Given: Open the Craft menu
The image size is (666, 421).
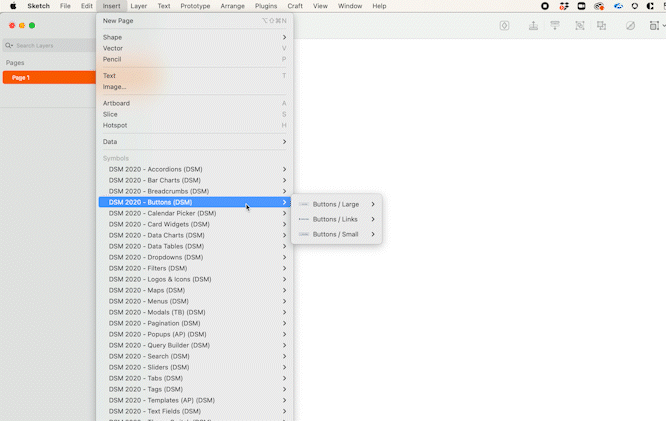Looking at the screenshot, I should [295, 6].
